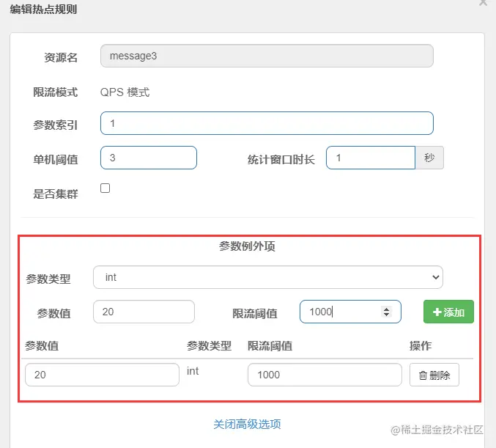Click the 限流阈值 column header in the table

270,346
